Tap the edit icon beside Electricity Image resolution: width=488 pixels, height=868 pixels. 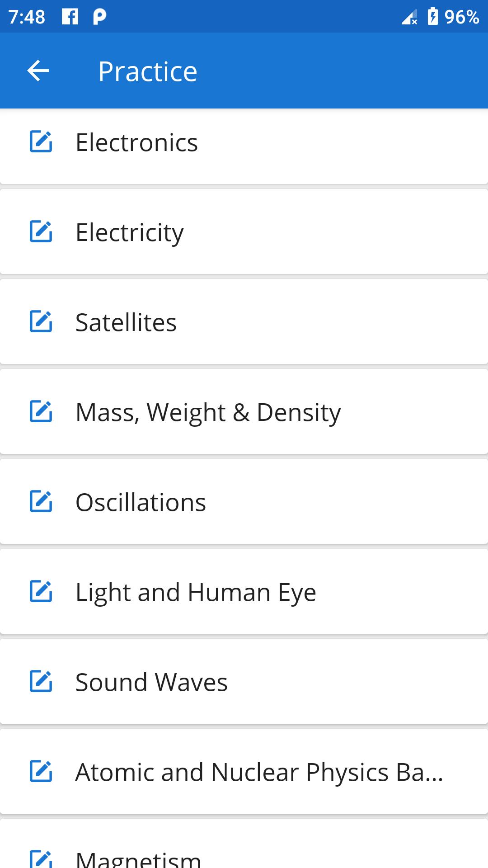[x=41, y=232]
